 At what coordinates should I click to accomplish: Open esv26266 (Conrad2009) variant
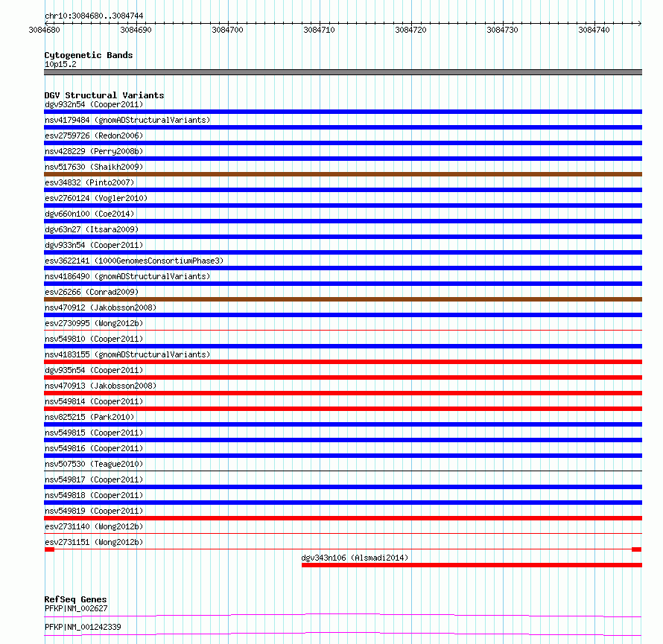tap(92, 292)
